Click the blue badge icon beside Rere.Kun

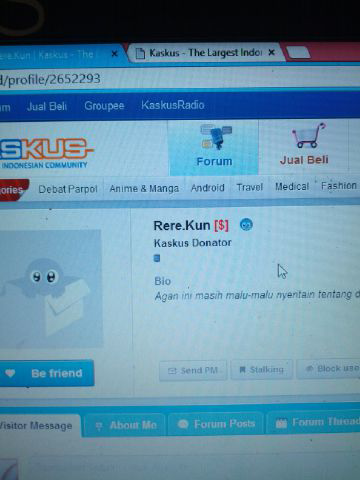[246, 224]
